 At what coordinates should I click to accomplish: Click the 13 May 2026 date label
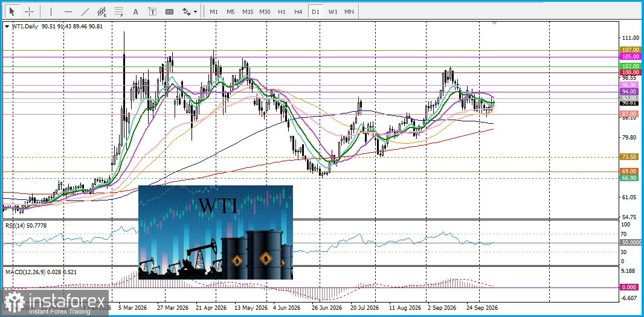[250, 307]
